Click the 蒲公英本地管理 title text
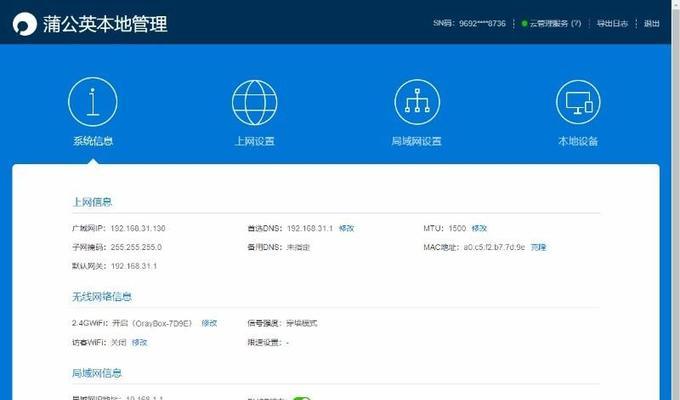The width and height of the screenshot is (680, 400). [x=105, y=23]
